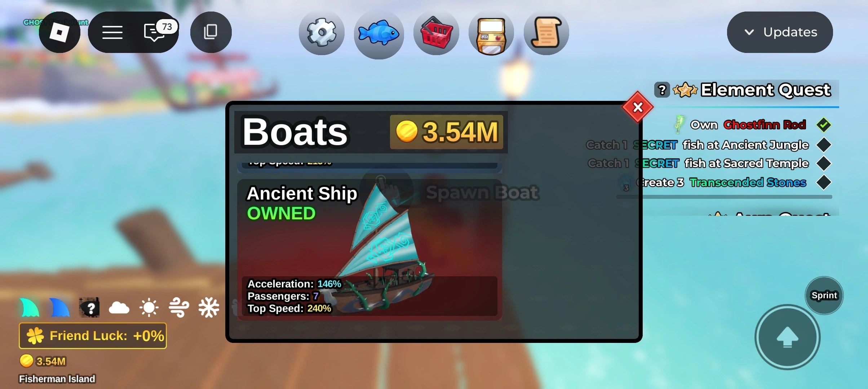The width and height of the screenshot is (868, 389).
Task: Open the hamburger menu lines
Action: point(112,32)
